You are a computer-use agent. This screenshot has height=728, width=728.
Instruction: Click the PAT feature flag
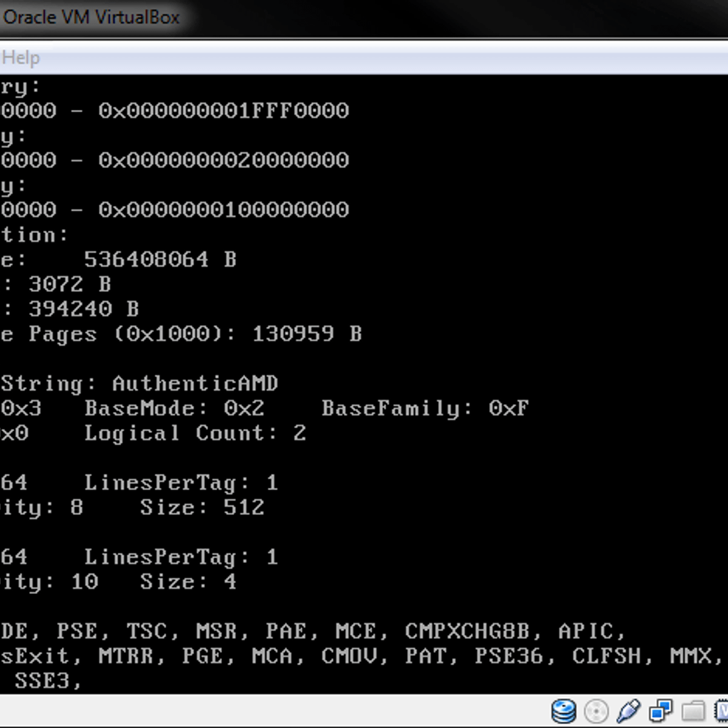pos(425,656)
